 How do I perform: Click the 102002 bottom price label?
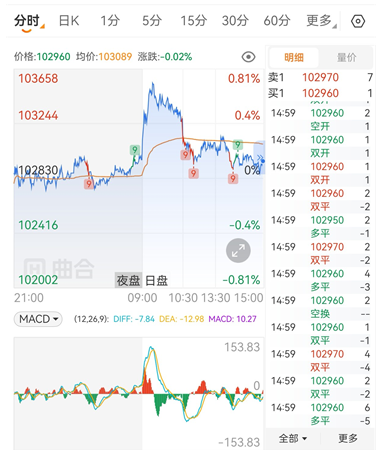[38, 280]
